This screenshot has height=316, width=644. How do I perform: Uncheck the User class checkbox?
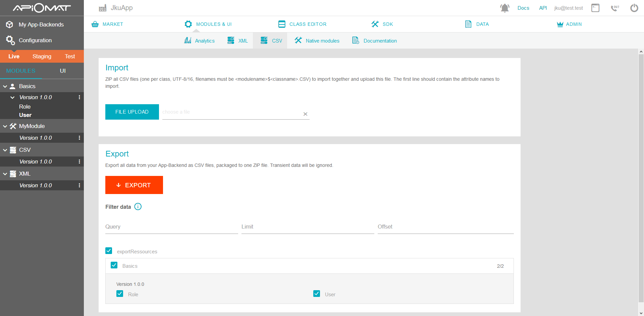(x=317, y=294)
